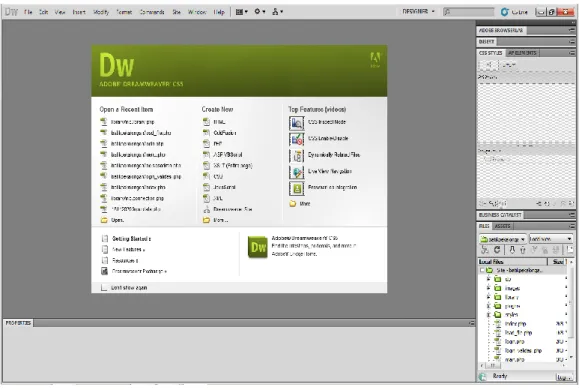The width and height of the screenshot is (579, 390).
Task: Click the Live View Navigation icon
Action: (x=297, y=172)
